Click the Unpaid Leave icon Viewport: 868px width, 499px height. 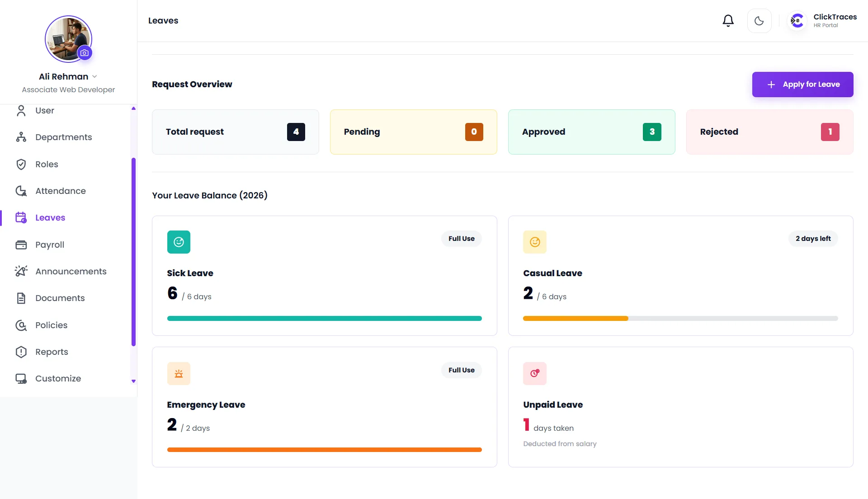click(x=535, y=374)
